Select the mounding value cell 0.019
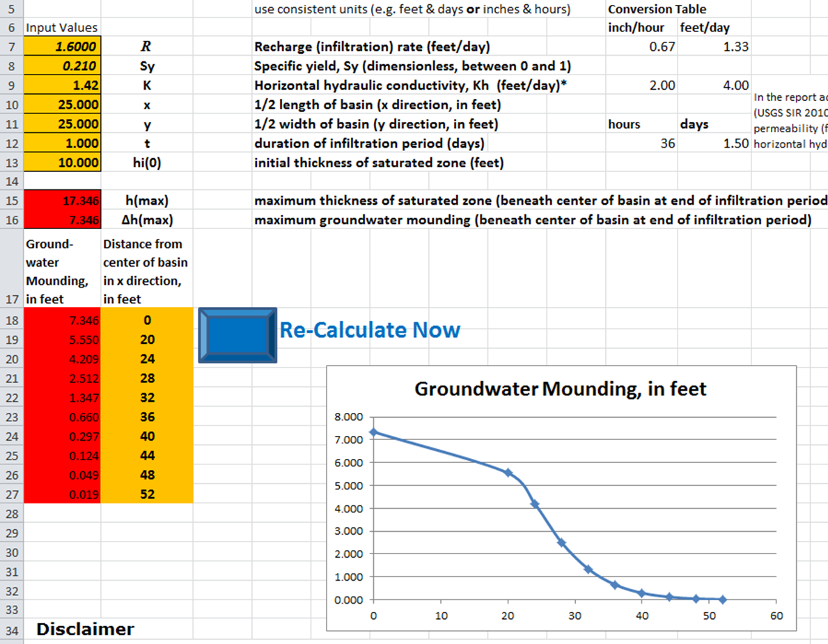Viewport: 828px width, 644px height. click(x=63, y=495)
